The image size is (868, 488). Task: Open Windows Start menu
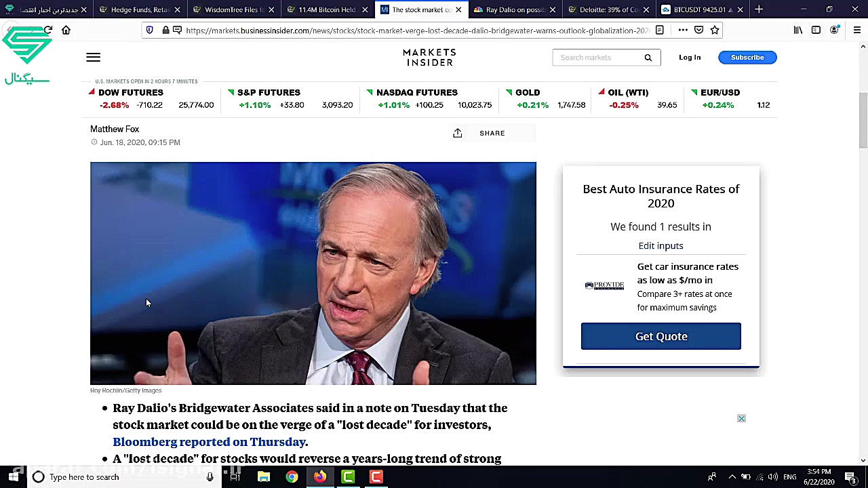(x=14, y=476)
